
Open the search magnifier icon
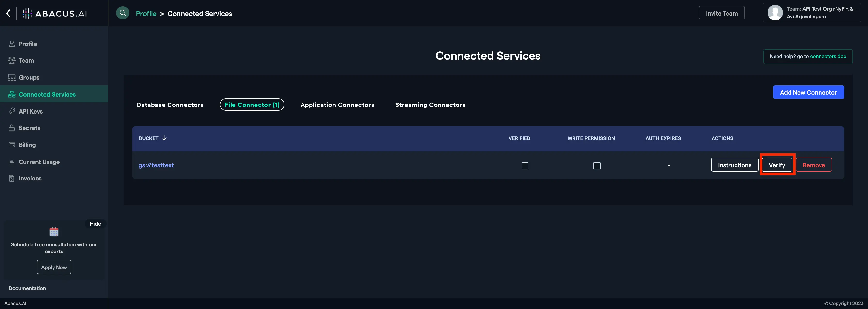tap(123, 13)
